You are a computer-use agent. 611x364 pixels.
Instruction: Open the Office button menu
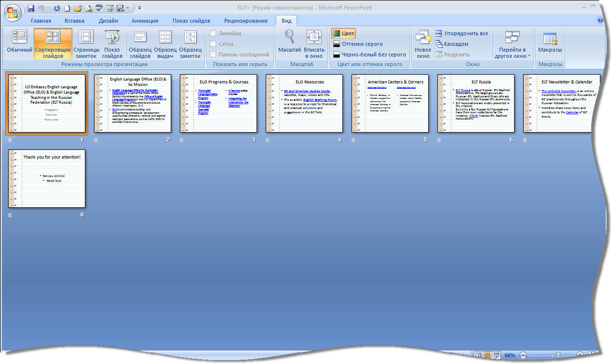tap(13, 12)
